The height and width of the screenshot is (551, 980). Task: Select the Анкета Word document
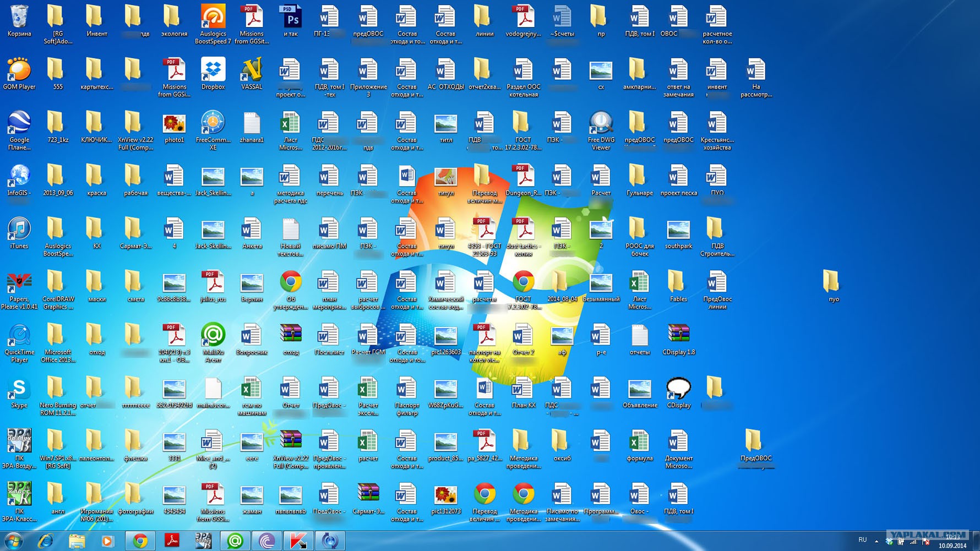point(252,233)
